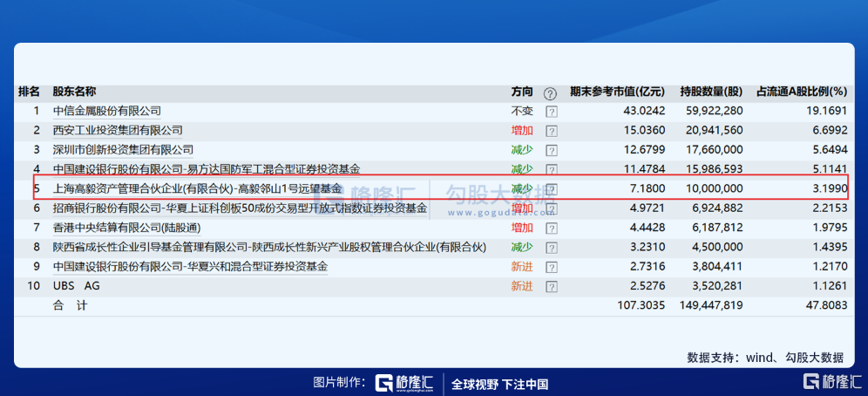Click the question icon in the 陕西成长性新兴产业 row
Image resolution: width=868 pixels, height=396 pixels.
552,248
